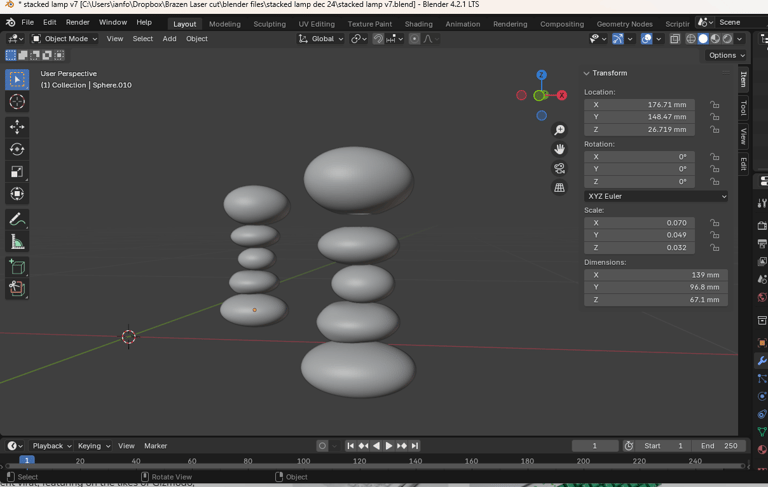This screenshot has width=768, height=487.
Task: Click the Modifiers wrench properties icon
Action: (x=762, y=361)
